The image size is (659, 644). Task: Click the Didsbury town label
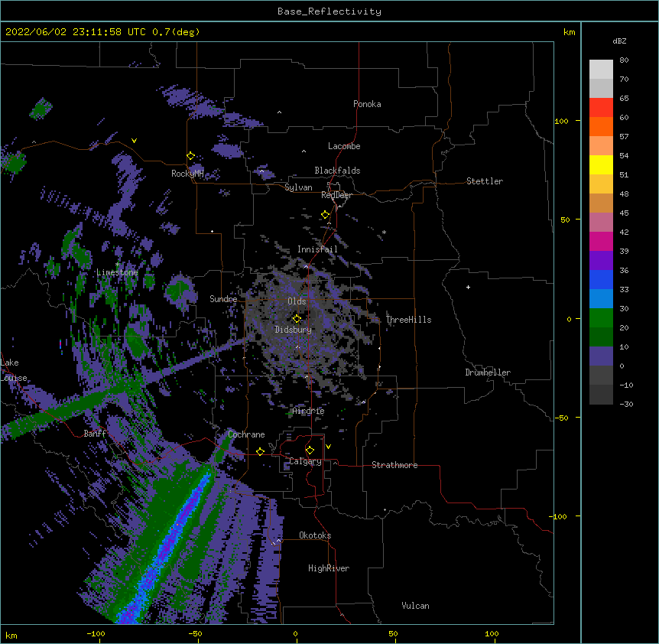(294, 330)
